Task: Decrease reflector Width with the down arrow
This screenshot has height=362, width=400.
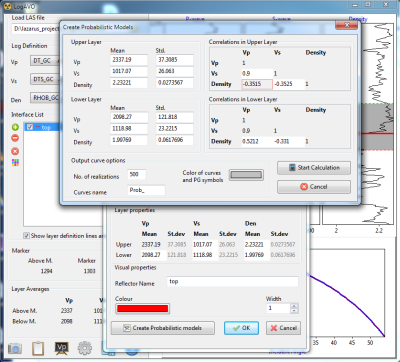Action: (x=294, y=311)
